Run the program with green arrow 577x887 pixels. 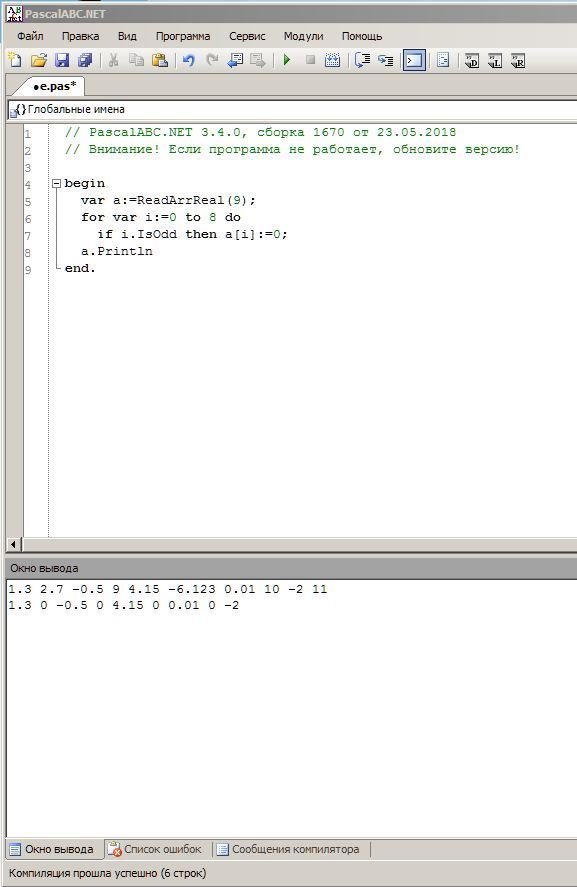point(287,60)
